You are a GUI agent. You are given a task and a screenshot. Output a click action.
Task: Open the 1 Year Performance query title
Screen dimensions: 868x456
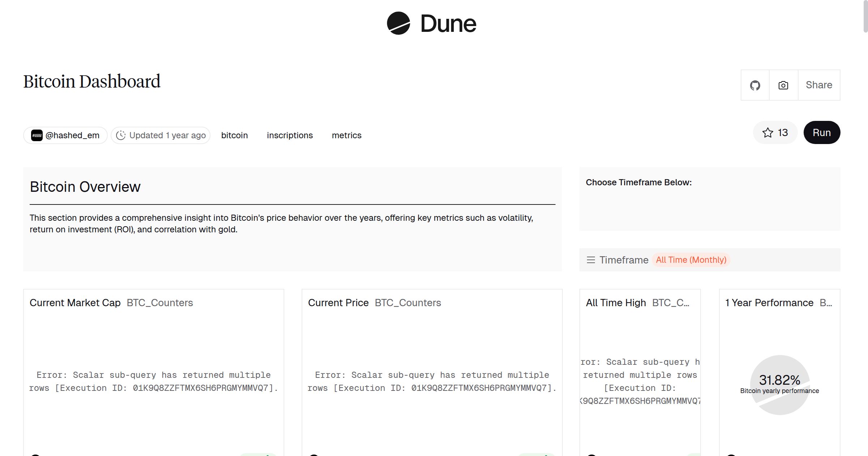coord(769,303)
